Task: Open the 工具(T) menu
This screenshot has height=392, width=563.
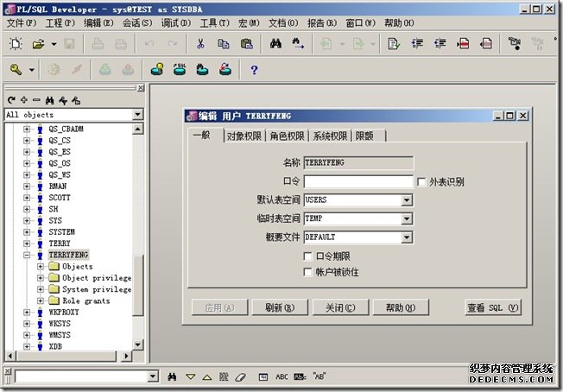Action: pos(214,22)
